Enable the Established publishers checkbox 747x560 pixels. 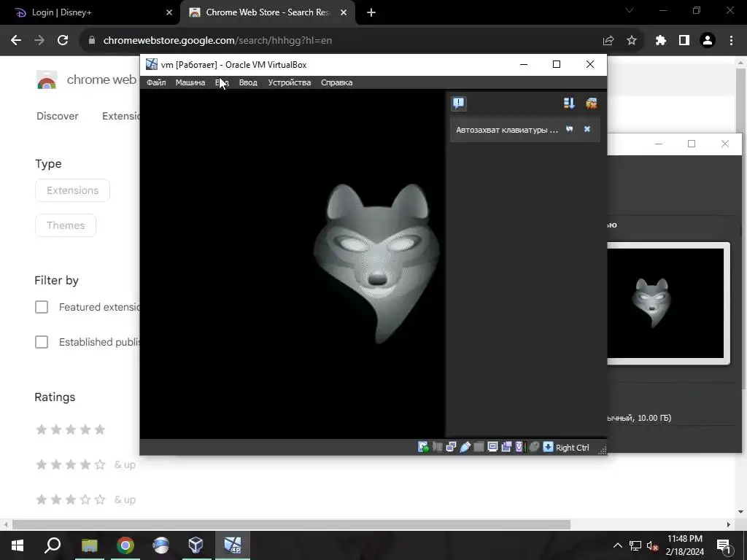42,342
